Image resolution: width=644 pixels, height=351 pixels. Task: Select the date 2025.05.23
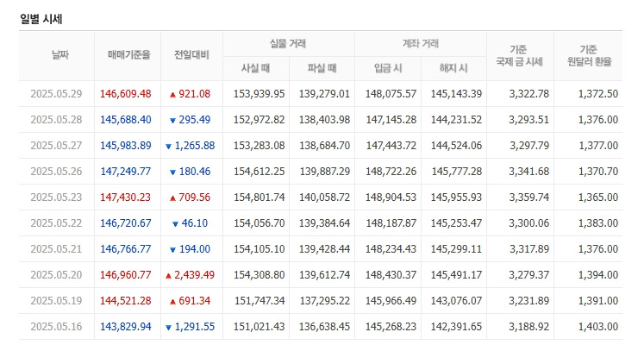[x=56, y=197]
